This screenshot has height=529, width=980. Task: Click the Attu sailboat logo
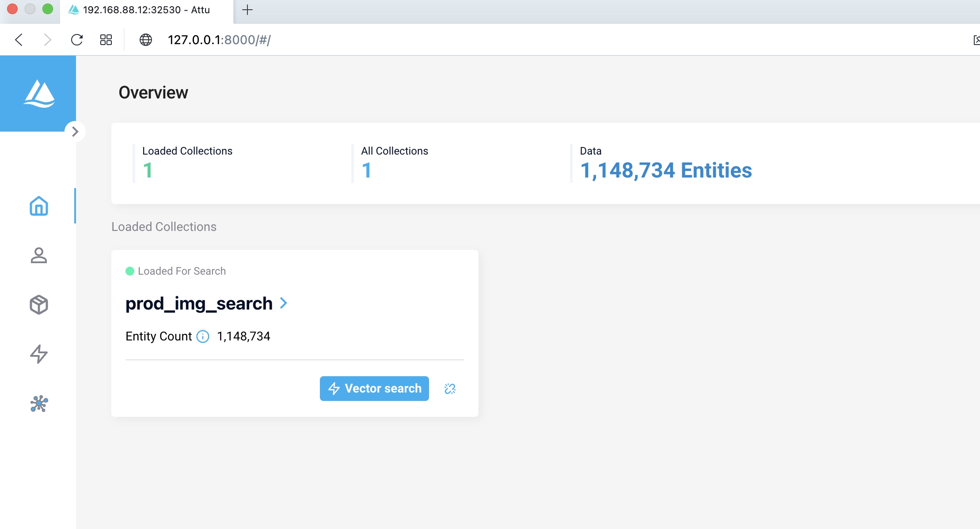(39, 94)
